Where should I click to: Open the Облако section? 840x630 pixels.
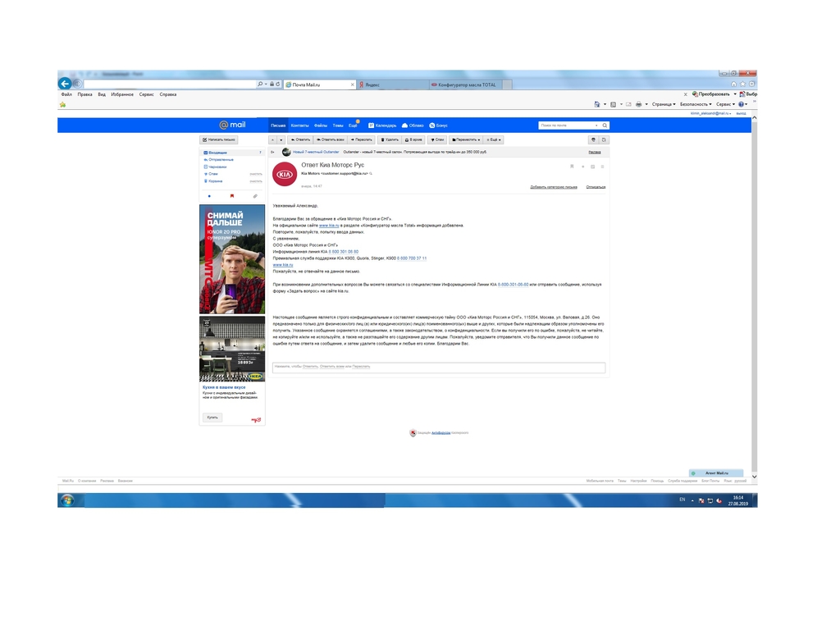413,126
